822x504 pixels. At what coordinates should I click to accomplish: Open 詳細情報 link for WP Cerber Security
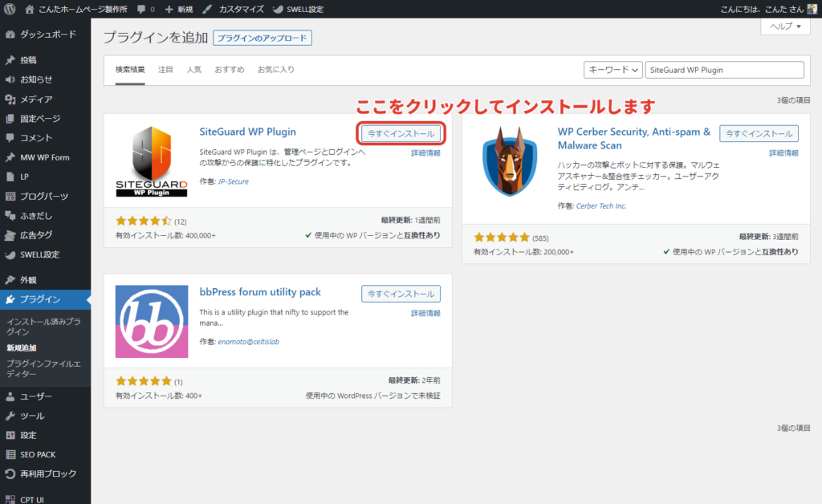[783, 153]
